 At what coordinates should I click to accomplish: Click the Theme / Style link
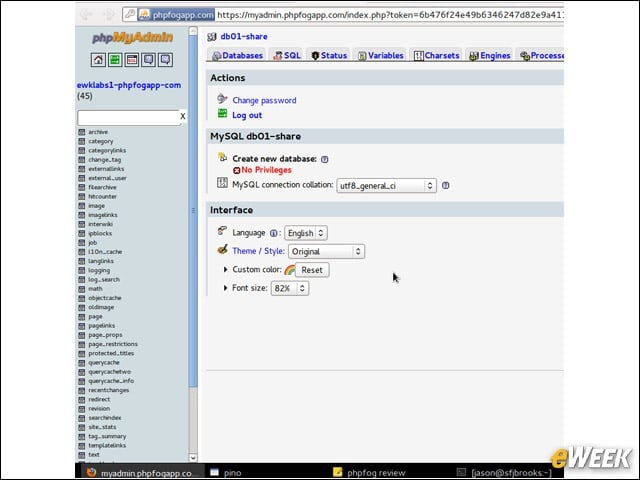(x=258, y=251)
